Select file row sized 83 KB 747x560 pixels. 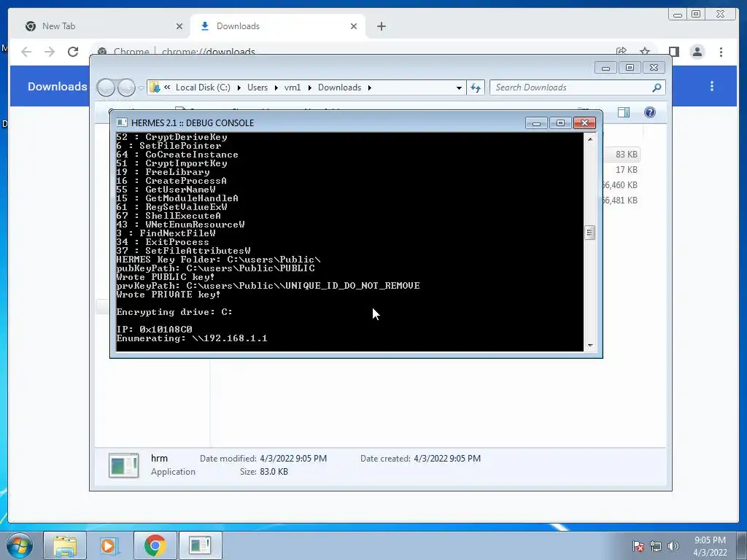pos(622,155)
